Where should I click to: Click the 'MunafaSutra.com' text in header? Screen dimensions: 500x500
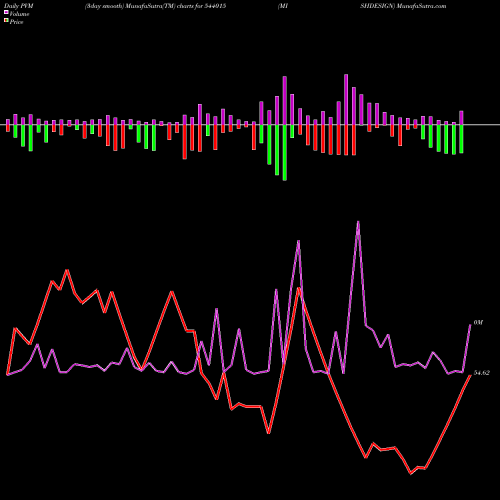[x=421, y=6]
